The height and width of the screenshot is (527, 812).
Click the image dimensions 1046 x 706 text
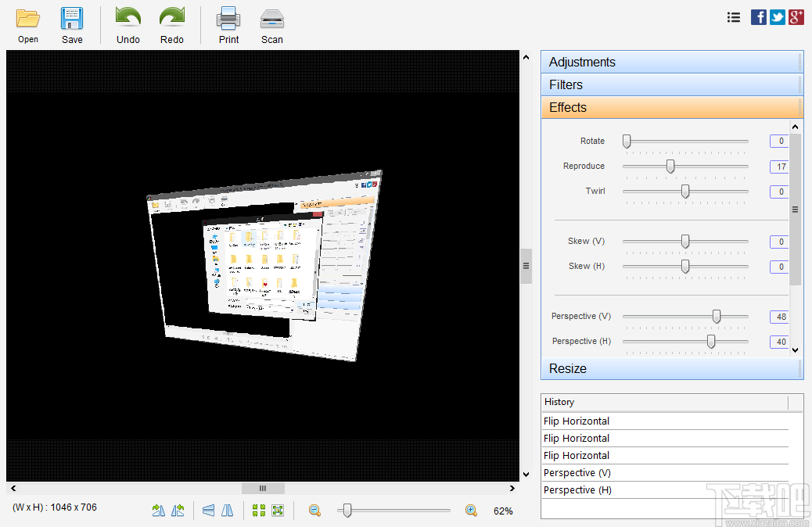click(55, 507)
